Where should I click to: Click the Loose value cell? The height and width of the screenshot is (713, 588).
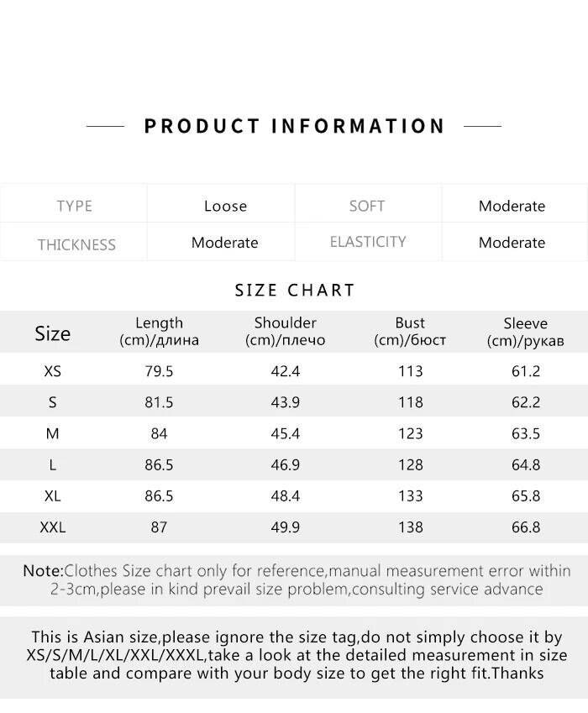(x=225, y=207)
